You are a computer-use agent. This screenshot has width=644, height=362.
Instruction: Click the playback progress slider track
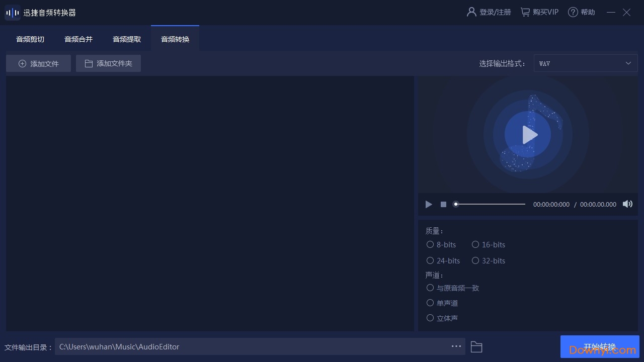pos(491,204)
